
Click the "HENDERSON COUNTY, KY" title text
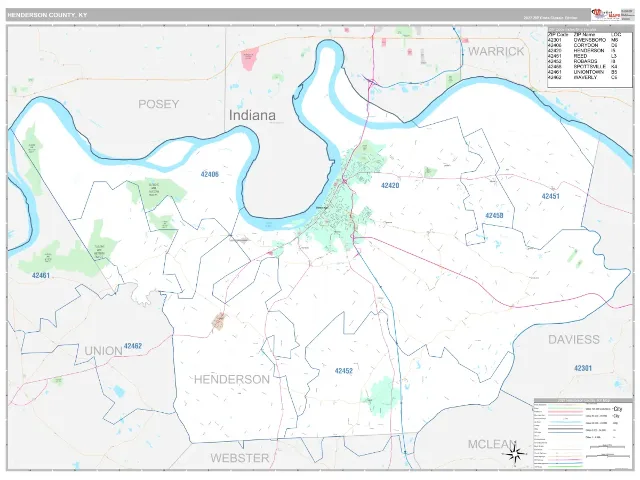pyautogui.click(x=47, y=15)
